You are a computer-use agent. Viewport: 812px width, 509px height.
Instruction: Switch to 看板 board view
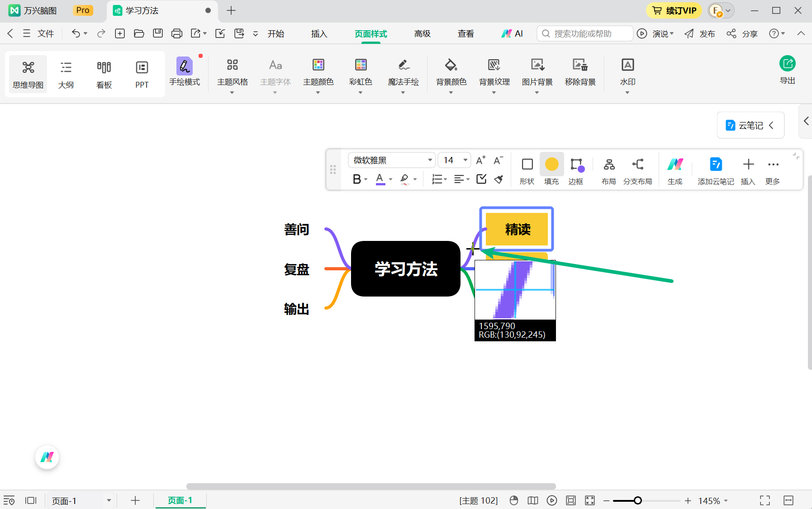click(104, 74)
